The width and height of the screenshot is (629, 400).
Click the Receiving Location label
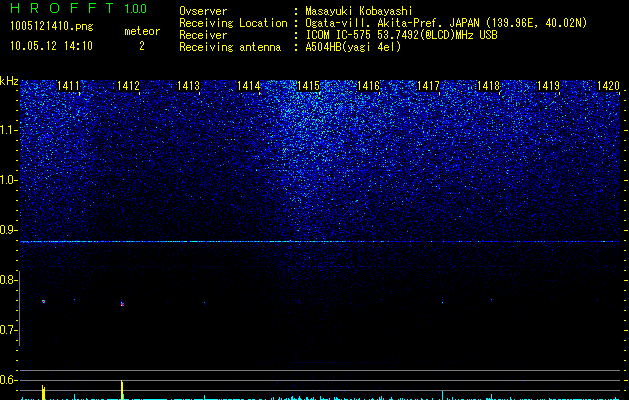coord(233,23)
